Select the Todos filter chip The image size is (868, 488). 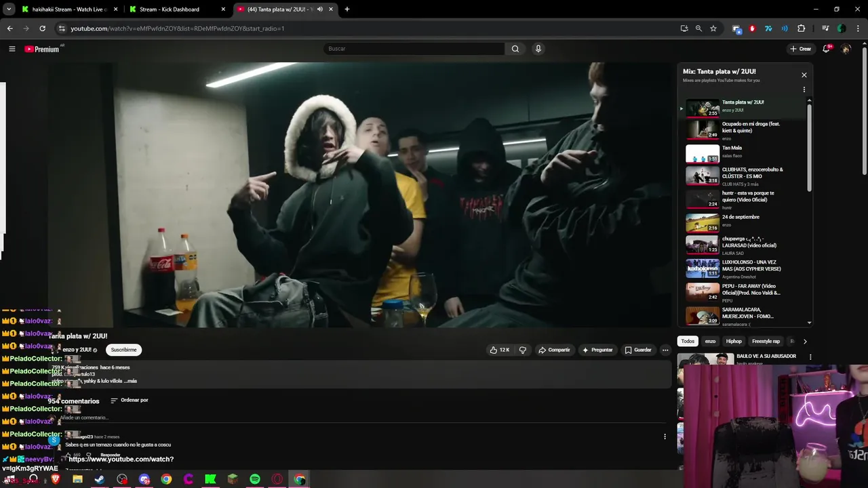tap(688, 341)
